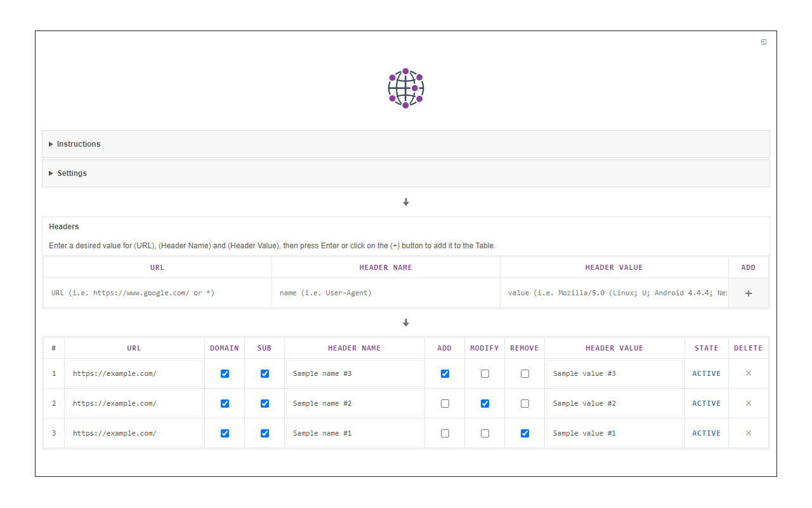The width and height of the screenshot is (812, 508).
Task: Expand the Instructions section
Action: (x=79, y=144)
